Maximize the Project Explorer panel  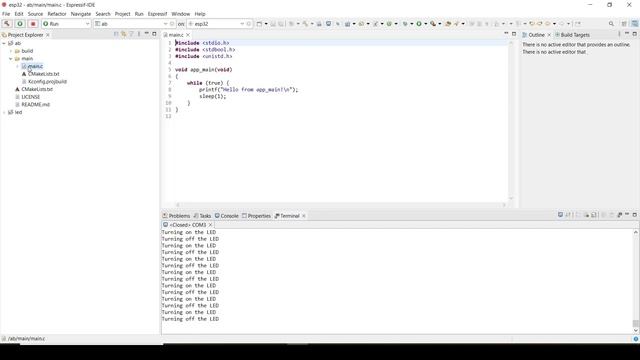[x=154, y=34]
